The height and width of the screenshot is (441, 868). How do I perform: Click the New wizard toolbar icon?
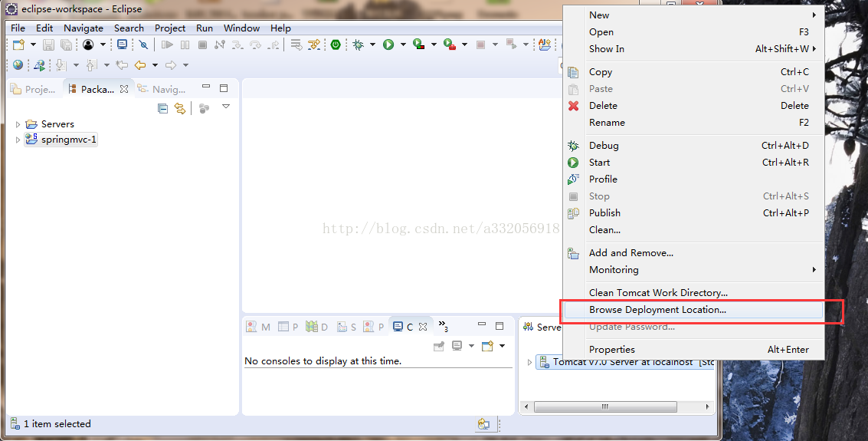[18, 45]
